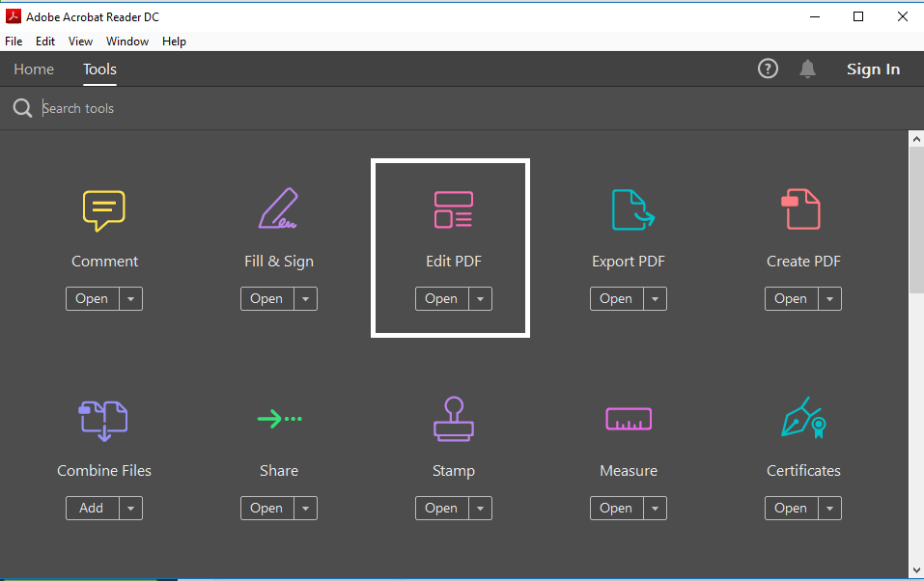The image size is (924, 581).
Task: Click the Comment tool label
Action: [105, 261]
